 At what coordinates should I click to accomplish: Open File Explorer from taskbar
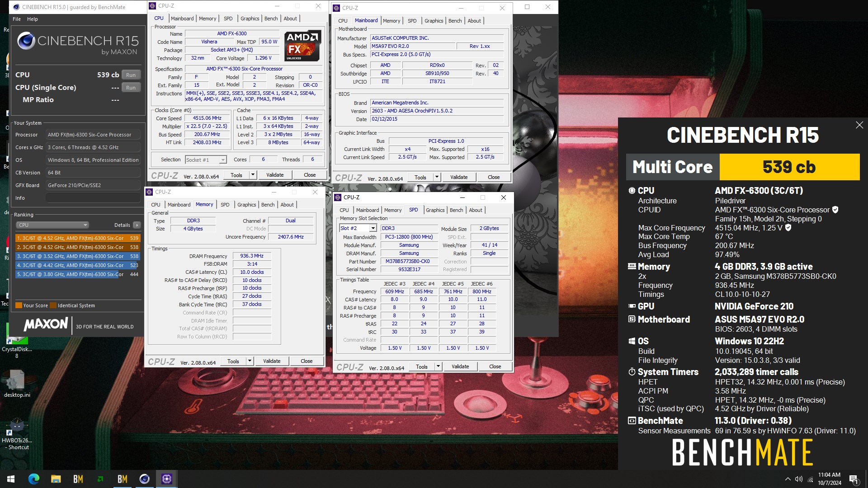click(56, 479)
